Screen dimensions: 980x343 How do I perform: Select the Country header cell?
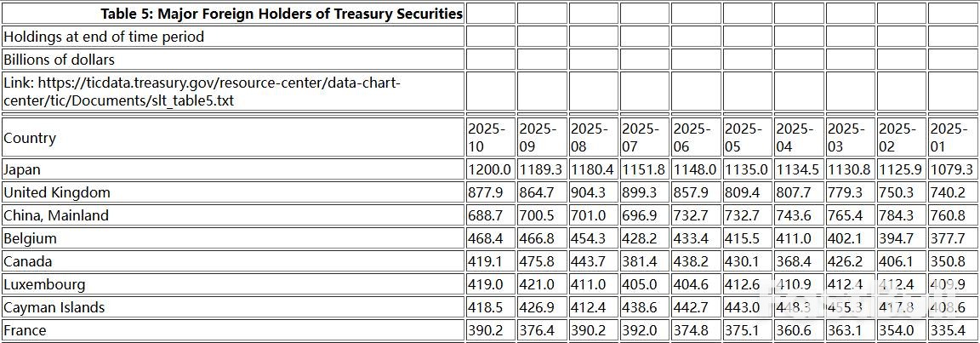[31, 138]
